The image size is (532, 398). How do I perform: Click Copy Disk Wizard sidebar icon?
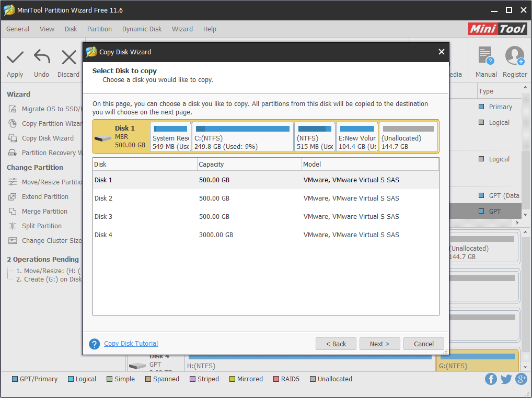pos(13,138)
